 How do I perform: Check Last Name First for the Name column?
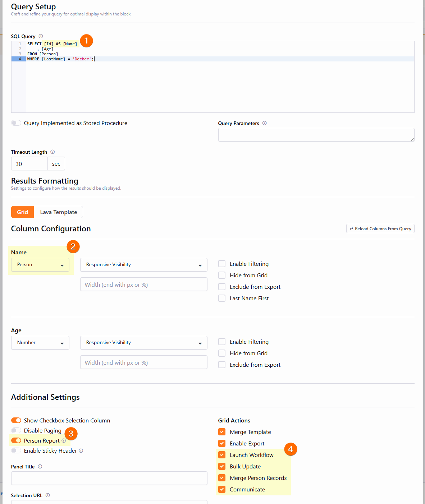[222, 298]
